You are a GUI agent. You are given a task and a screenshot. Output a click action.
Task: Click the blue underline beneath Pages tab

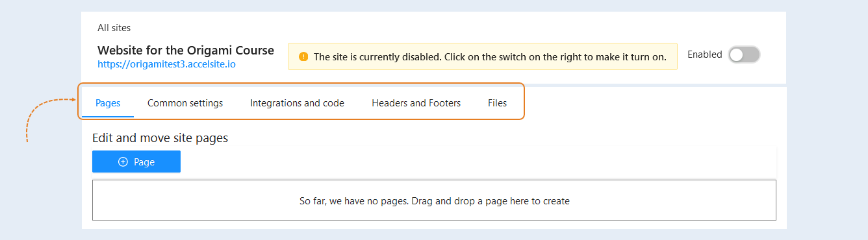point(108,117)
